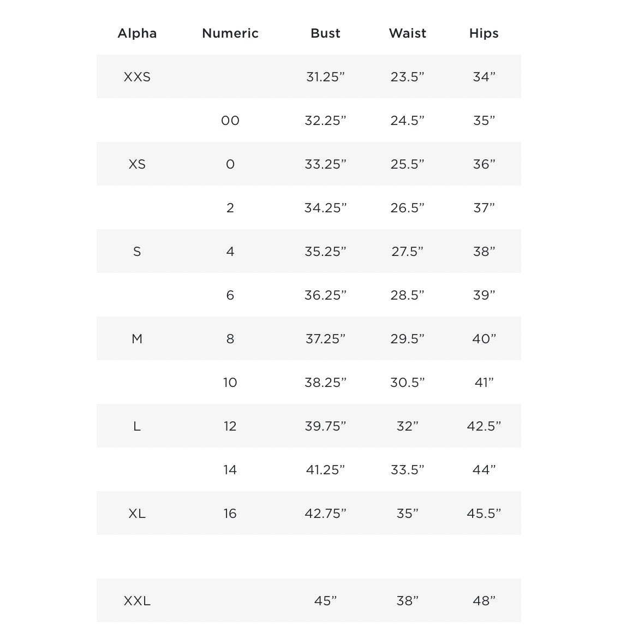Image resolution: width=644 pixels, height=644 pixels.
Task: Click the 31.25” bust measurement
Action: coord(325,77)
